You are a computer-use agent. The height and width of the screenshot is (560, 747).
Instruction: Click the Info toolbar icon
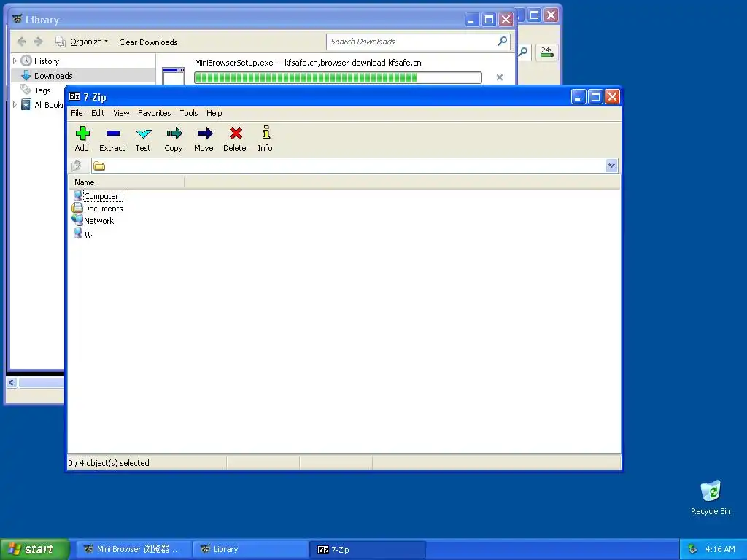(x=266, y=139)
